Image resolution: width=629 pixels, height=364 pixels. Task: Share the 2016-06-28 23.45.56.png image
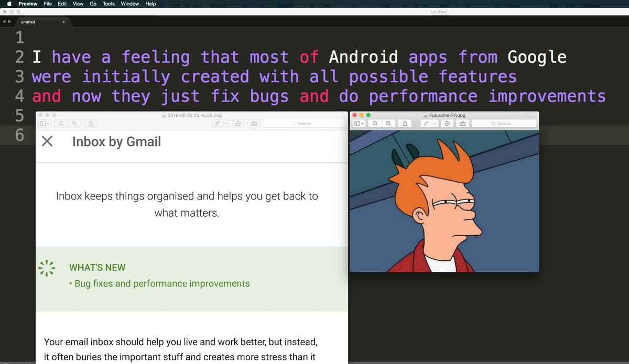click(91, 124)
